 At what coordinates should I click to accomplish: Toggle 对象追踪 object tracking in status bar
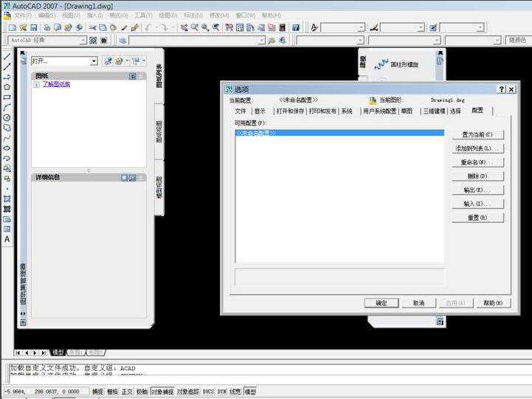click(x=188, y=392)
